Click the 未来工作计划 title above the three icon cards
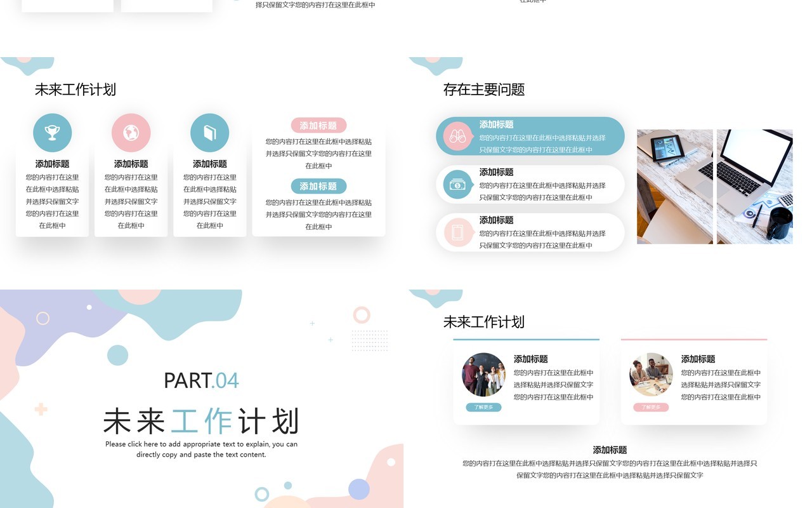812x508 pixels. click(75, 90)
